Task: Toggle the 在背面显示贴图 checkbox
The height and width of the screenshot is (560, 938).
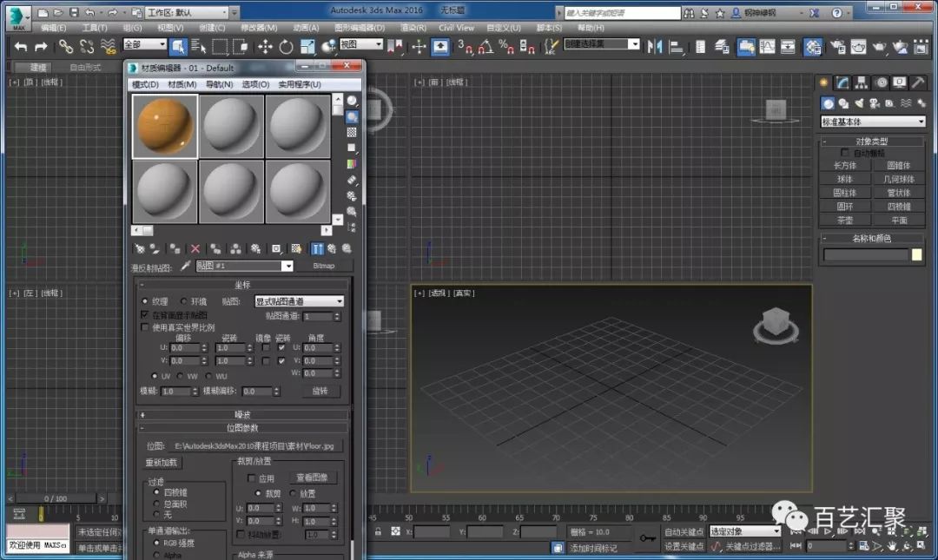Action: pyautogui.click(x=145, y=313)
